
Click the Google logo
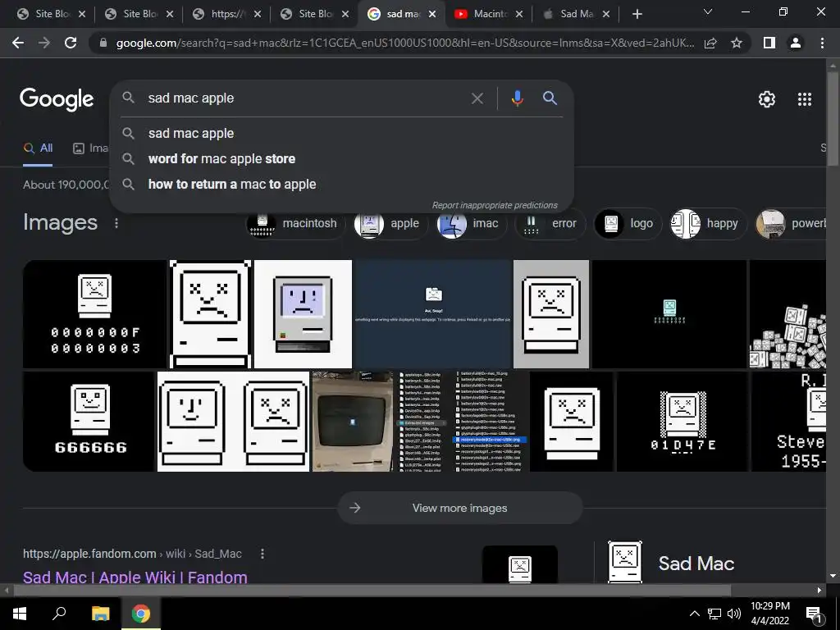pyautogui.click(x=57, y=99)
